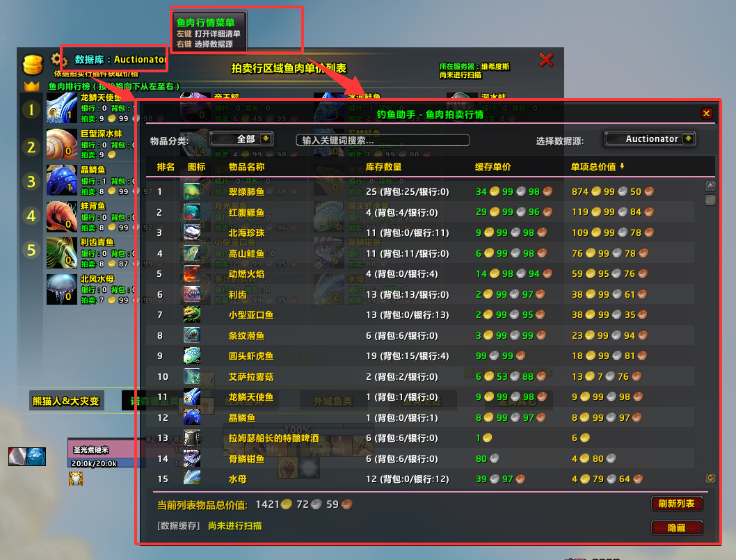Viewport: 736px width, 560px height.
Task: Switch to the 外域鱼类 tab behind the window
Action: point(333,401)
